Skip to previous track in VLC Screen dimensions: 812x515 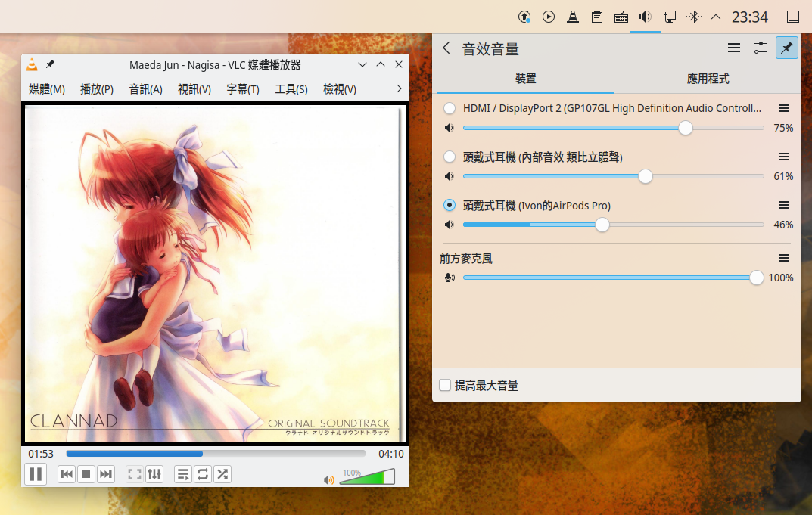pyautogui.click(x=67, y=474)
